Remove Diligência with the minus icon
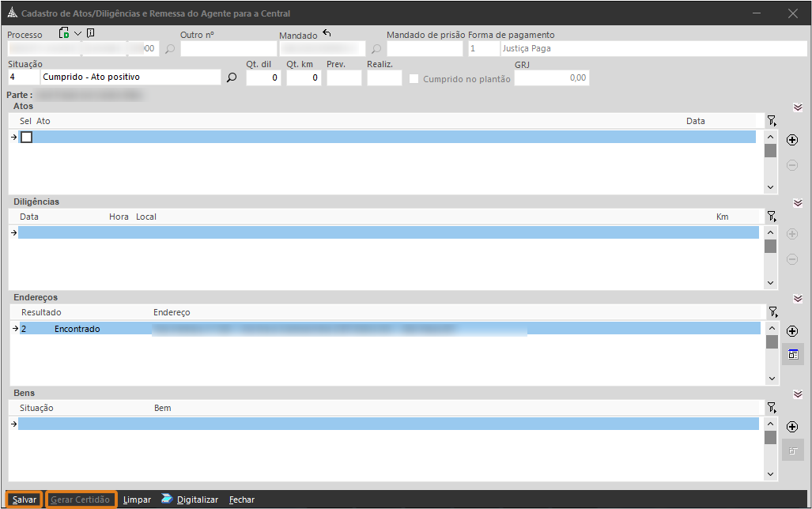Viewport: 812px width, 509px height. [x=791, y=259]
